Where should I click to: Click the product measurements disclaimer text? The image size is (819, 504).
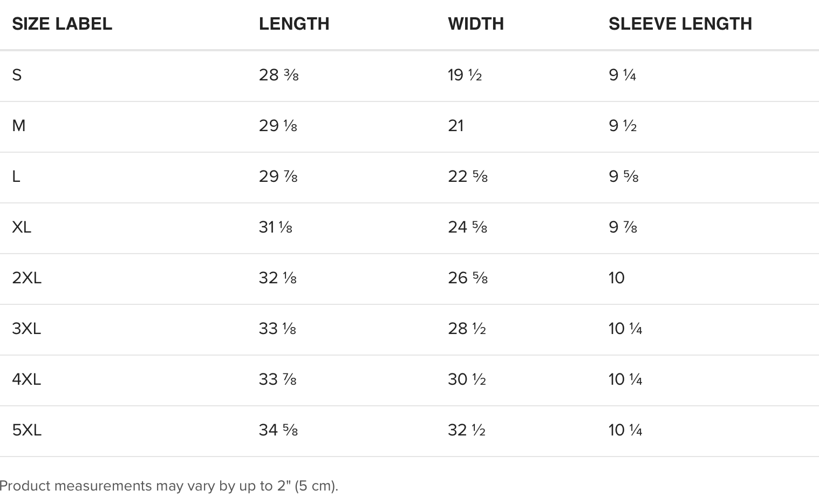169,486
